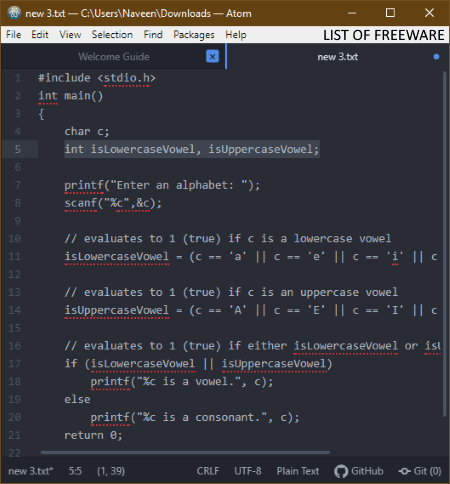Click the #include <stdio.h> line
The image size is (450, 484).
(97, 78)
